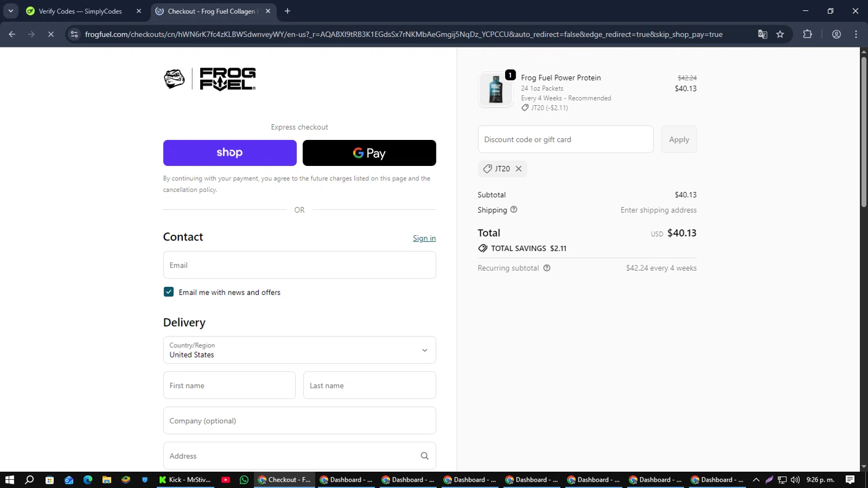Click the Frog Fuel Power Protein thumbnail
Viewport: 868px width, 488px height.
[495, 90]
